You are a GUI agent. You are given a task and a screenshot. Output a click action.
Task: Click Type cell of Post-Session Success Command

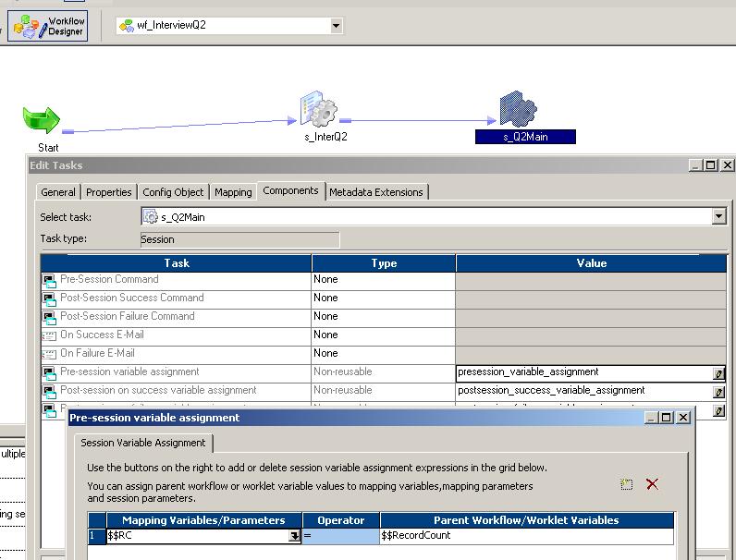tap(383, 298)
